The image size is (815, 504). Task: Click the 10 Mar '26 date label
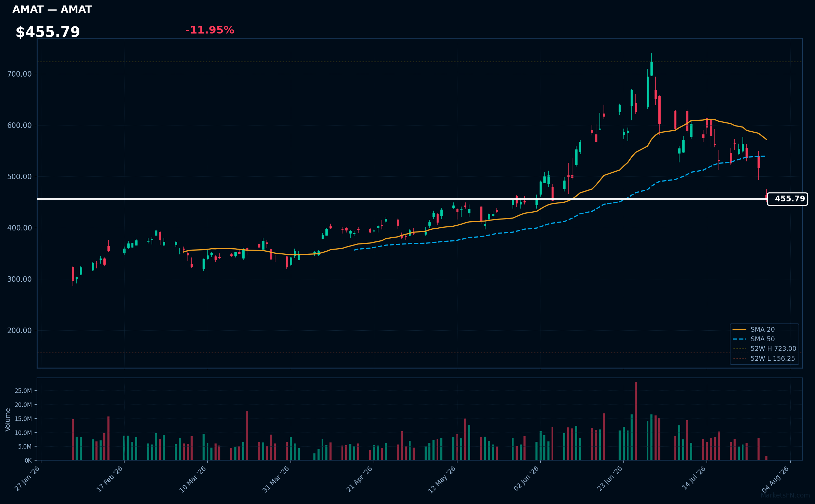coord(193,479)
